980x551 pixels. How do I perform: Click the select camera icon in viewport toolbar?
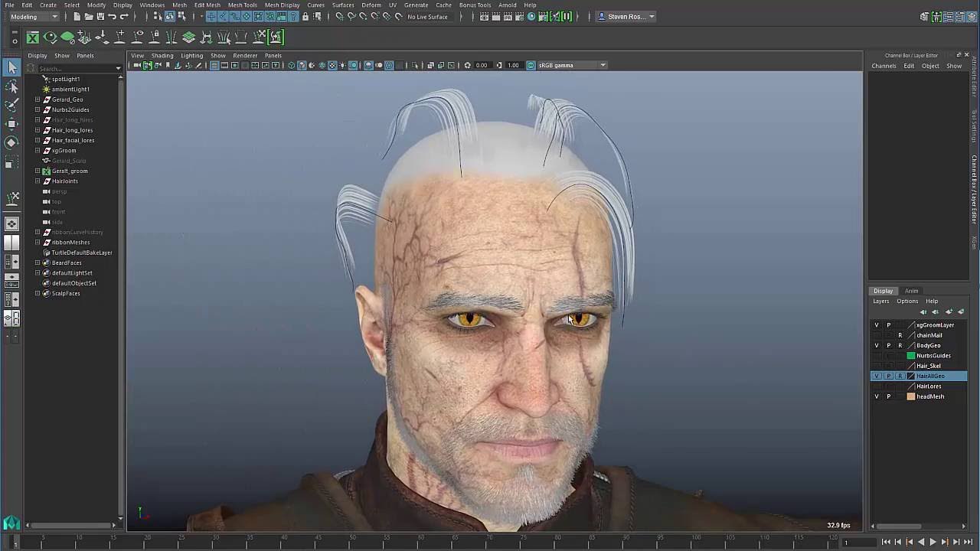(x=137, y=65)
